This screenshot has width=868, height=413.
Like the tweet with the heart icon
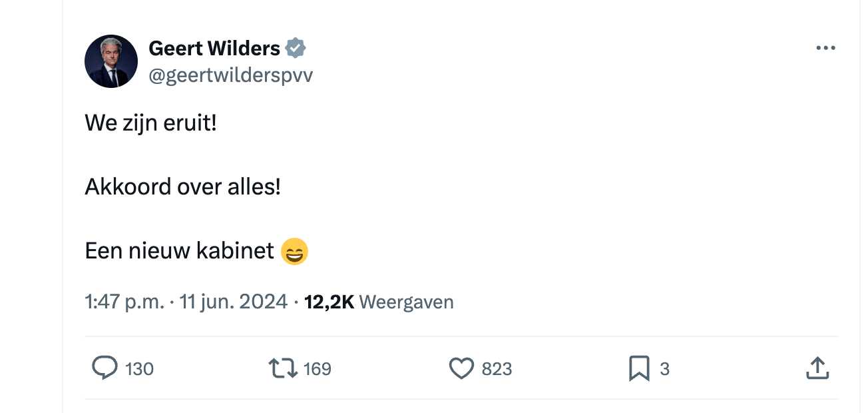(x=461, y=368)
